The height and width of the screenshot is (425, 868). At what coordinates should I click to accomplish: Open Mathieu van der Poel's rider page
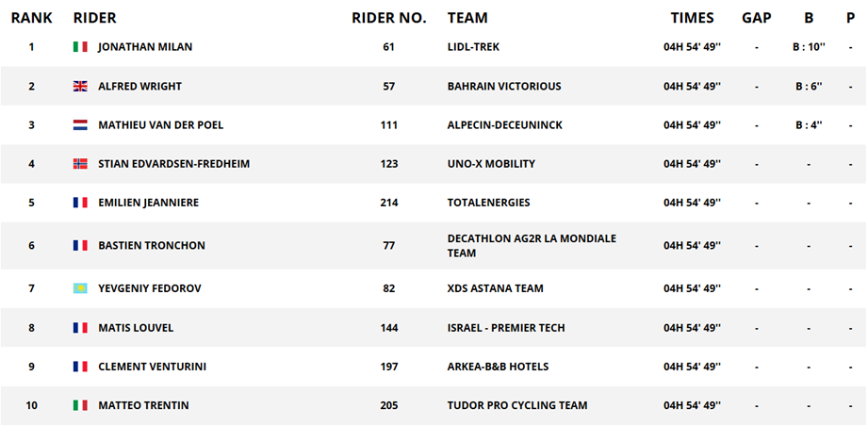160,125
